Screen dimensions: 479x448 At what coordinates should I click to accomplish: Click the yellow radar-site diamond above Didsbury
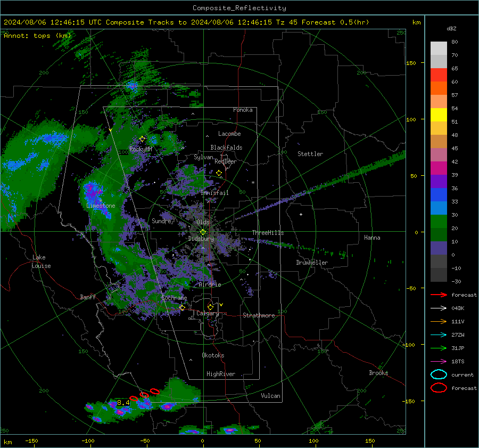[x=203, y=232]
